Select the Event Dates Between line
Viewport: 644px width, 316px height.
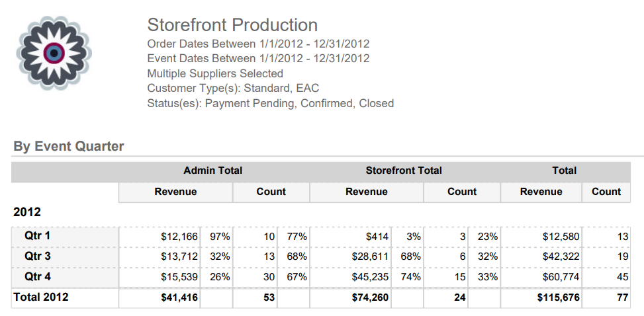click(258, 59)
